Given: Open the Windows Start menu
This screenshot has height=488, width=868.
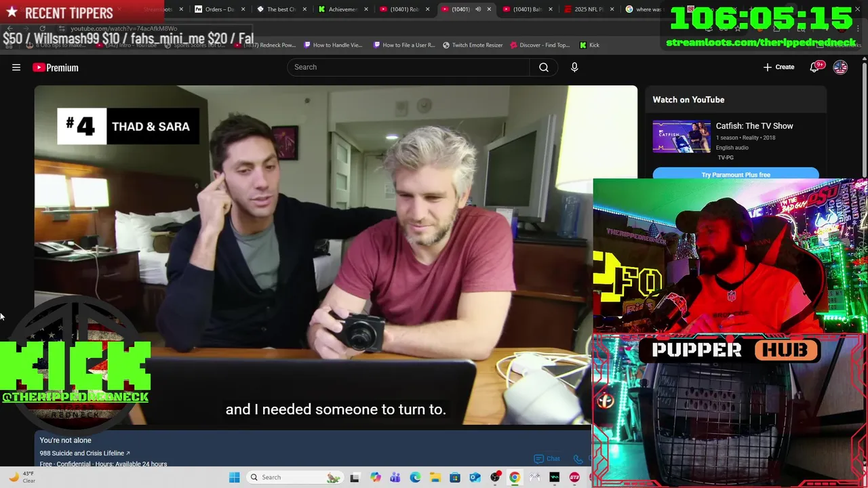Looking at the screenshot, I should [x=234, y=477].
